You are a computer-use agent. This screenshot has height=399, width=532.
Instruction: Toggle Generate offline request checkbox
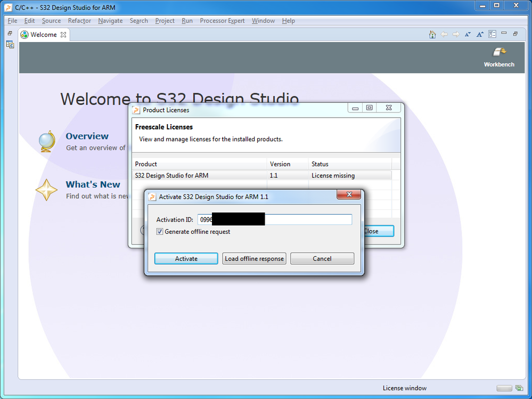[159, 232]
